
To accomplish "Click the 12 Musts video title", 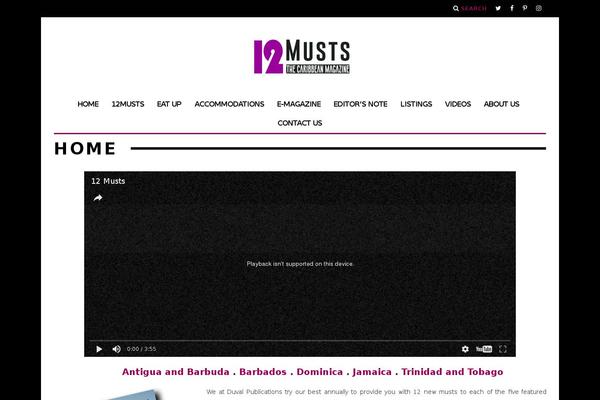I will point(108,181).
